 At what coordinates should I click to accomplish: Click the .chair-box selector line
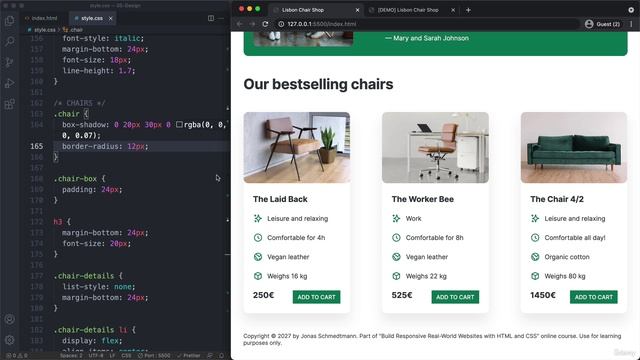(x=80, y=179)
